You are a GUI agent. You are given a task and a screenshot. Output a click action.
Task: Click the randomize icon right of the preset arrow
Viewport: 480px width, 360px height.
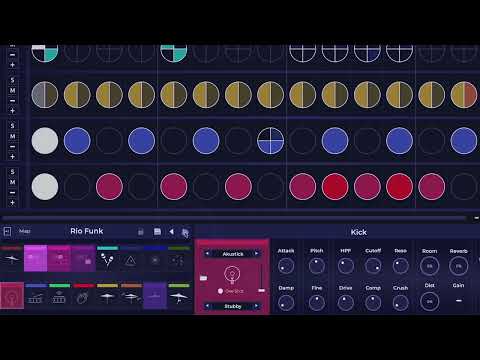tap(185, 232)
